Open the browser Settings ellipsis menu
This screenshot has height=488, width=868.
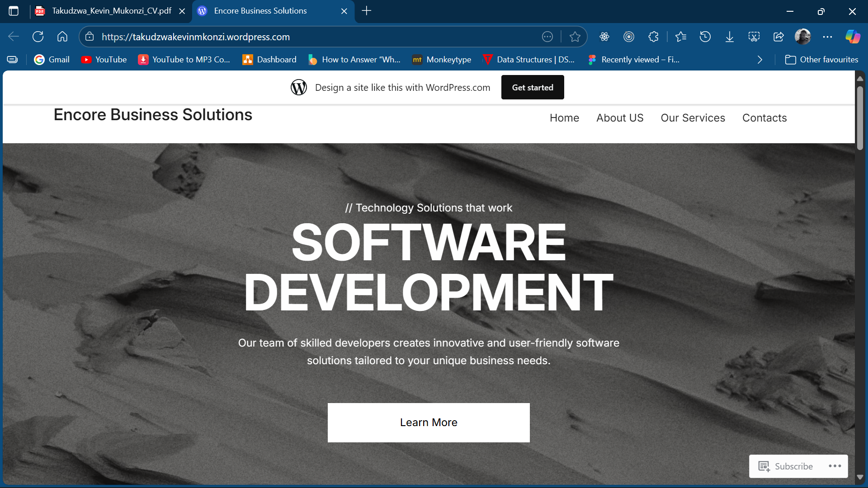tap(828, 37)
